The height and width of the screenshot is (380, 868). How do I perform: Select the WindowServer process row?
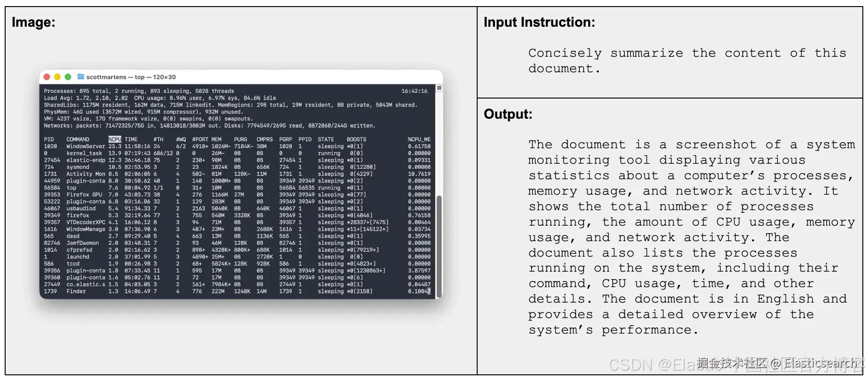237,146
